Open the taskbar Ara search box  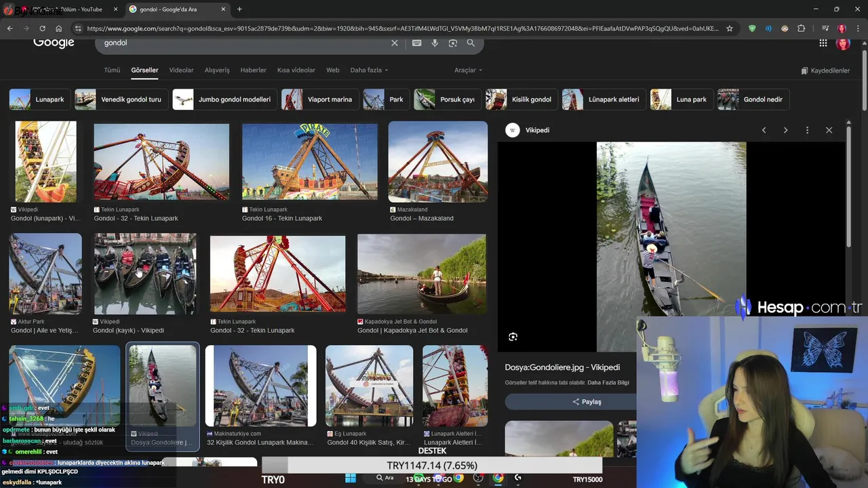click(x=386, y=478)
